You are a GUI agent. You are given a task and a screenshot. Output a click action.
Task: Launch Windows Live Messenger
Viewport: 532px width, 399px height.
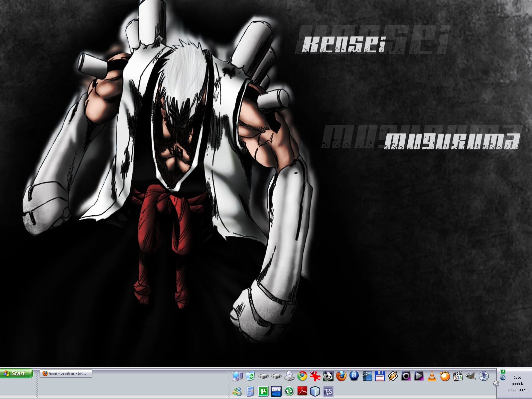point(238,391)
